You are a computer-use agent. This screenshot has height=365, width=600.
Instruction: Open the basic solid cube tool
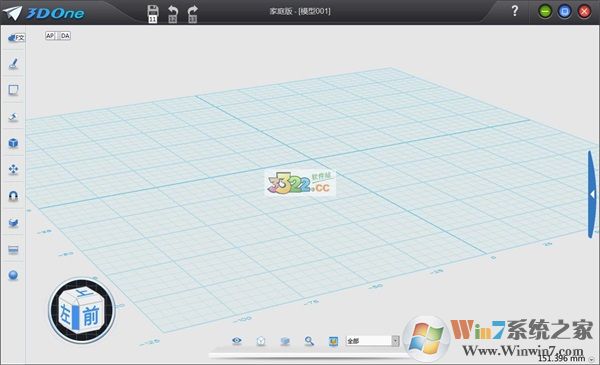click(13, 143)
